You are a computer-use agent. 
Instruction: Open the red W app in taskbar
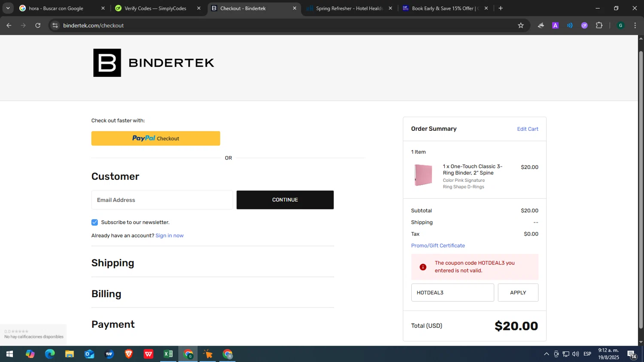click(x=149, y=354)
